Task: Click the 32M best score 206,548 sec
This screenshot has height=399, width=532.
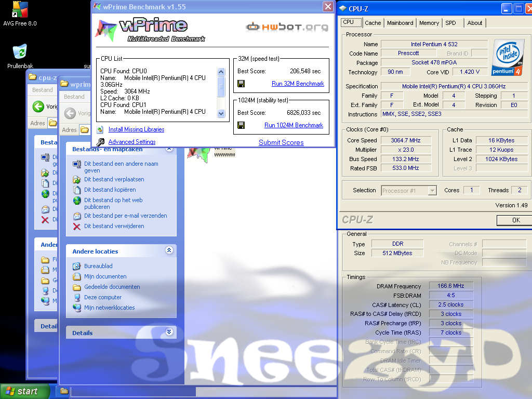Action: tap(305, 71)
